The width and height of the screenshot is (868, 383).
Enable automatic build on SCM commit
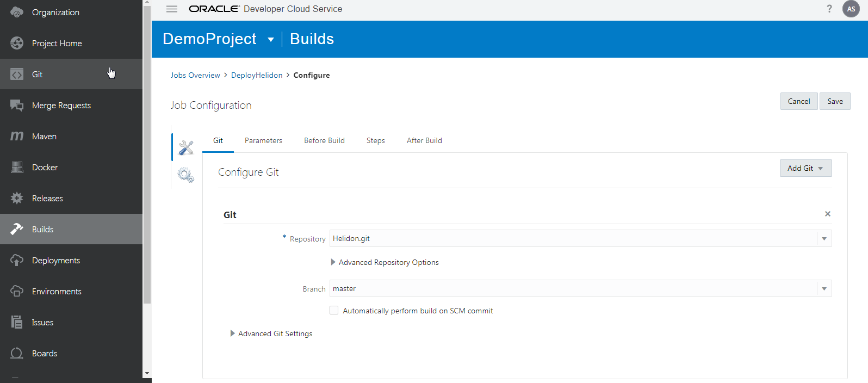334,310
